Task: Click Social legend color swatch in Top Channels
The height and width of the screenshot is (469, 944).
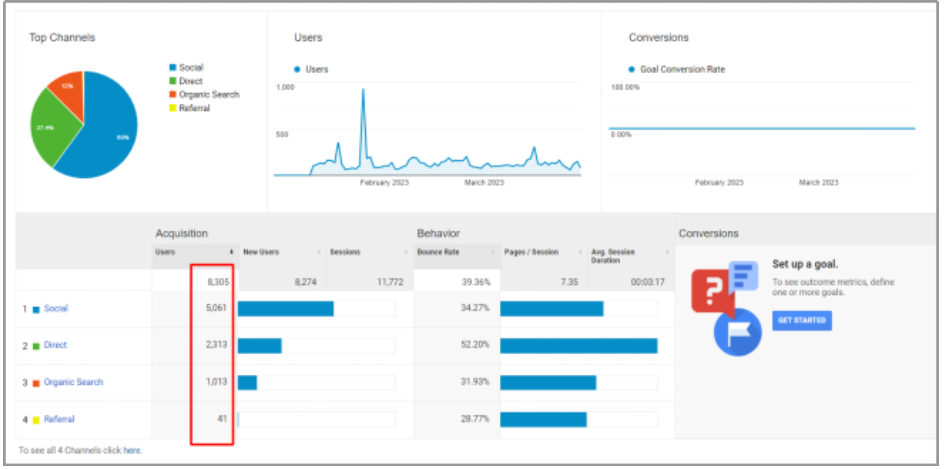Action: pos(173,68)
